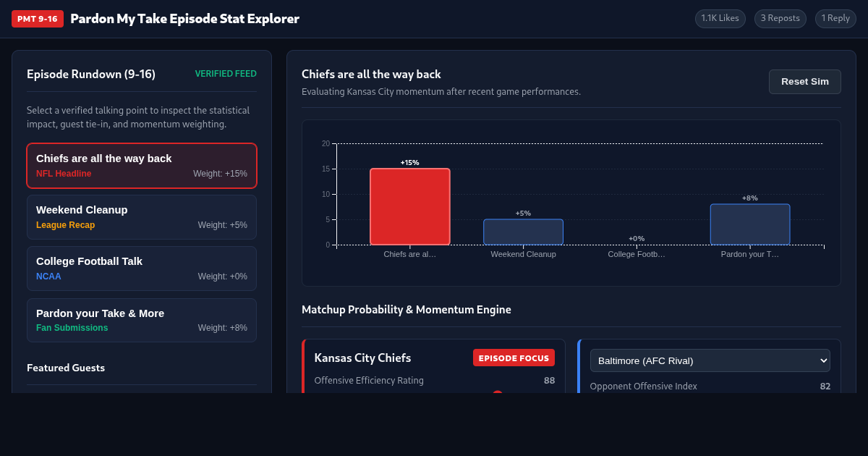Click the NCAA category tag

(x=48, y=276)
